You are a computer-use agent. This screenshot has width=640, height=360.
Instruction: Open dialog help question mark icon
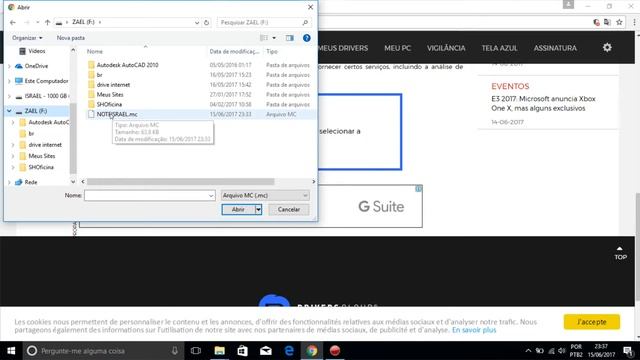point(307,38)
